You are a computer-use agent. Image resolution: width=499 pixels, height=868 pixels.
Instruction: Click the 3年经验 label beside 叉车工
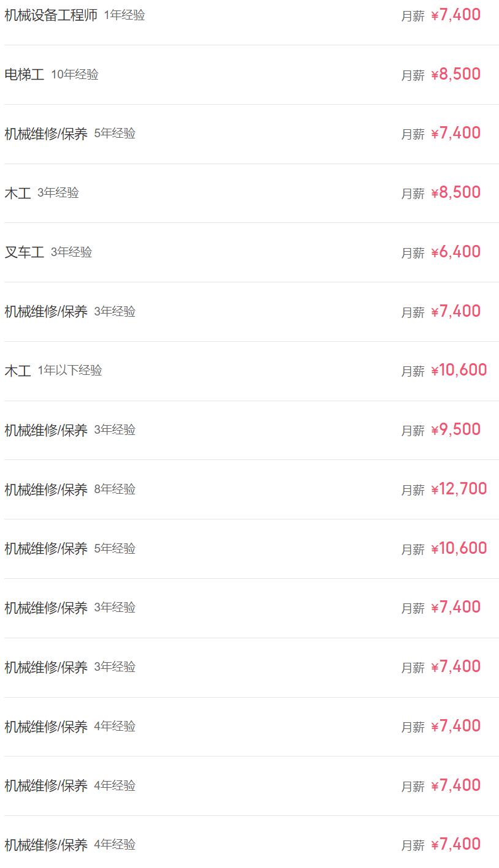71,252
